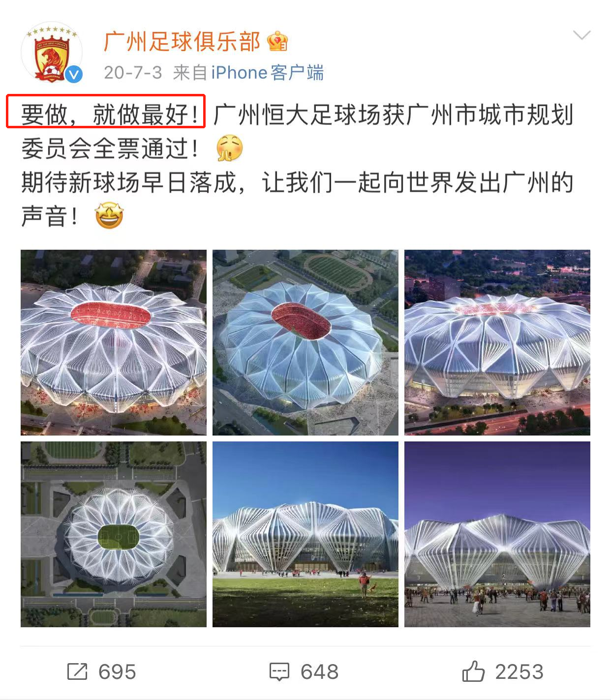Expand the post options chevron
Viewport: 611px width, 700px height.
click(581, 35)
